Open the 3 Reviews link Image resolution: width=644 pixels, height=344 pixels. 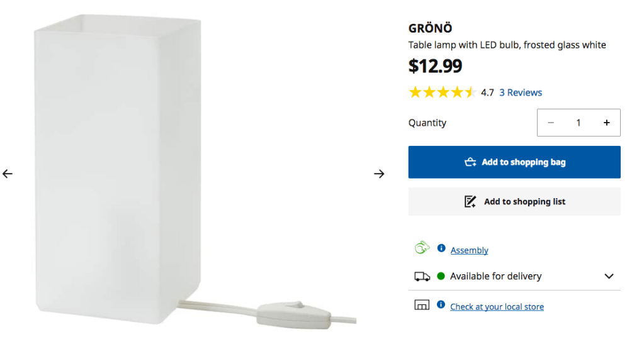tap(521, 92)
